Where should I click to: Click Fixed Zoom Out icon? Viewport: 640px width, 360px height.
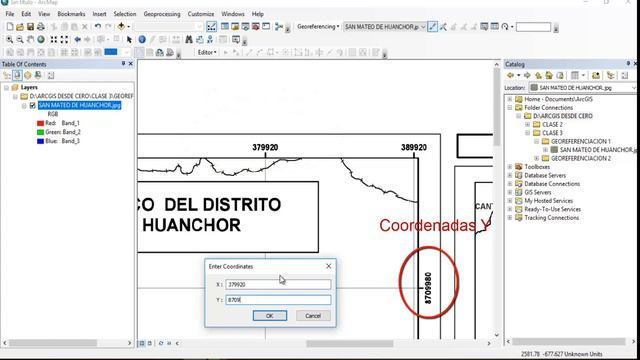click(x=64, y=40)
